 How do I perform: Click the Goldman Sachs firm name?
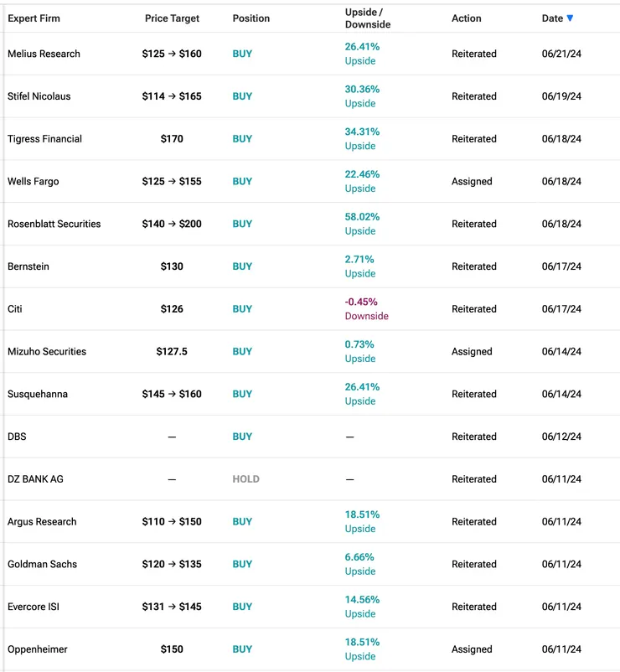42,564
